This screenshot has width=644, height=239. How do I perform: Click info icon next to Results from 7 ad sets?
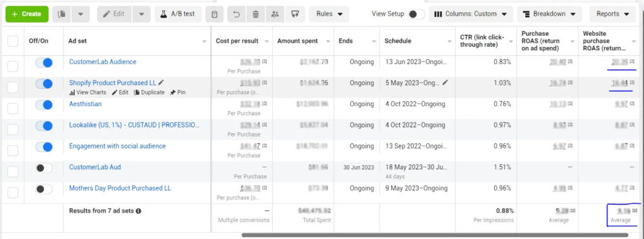(x=138, y=211)
